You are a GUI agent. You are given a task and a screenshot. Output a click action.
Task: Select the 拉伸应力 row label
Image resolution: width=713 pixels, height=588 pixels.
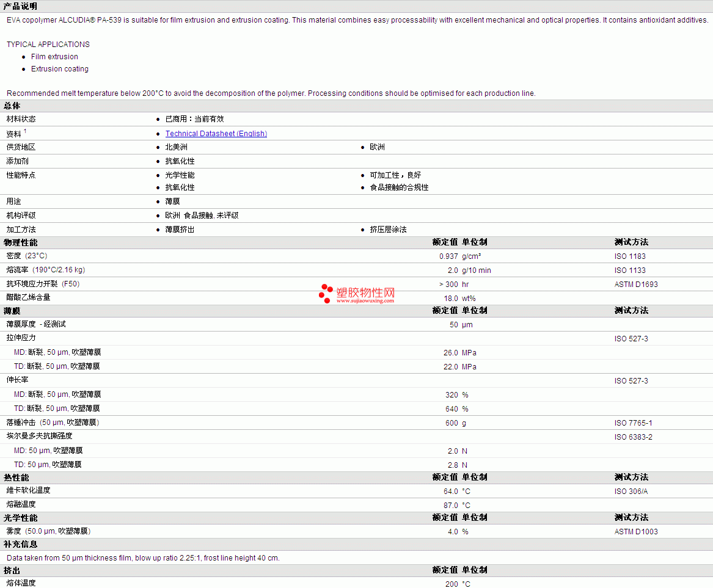(x=21, y=338)
